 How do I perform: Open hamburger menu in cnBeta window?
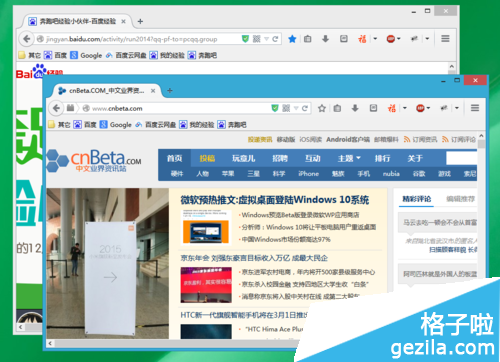(475, 108)
